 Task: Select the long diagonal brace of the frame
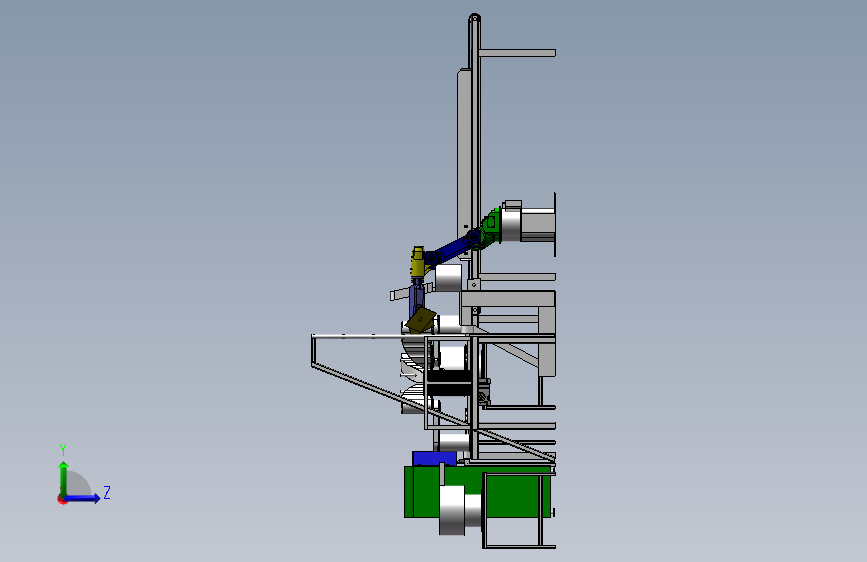tap(434, 412)
